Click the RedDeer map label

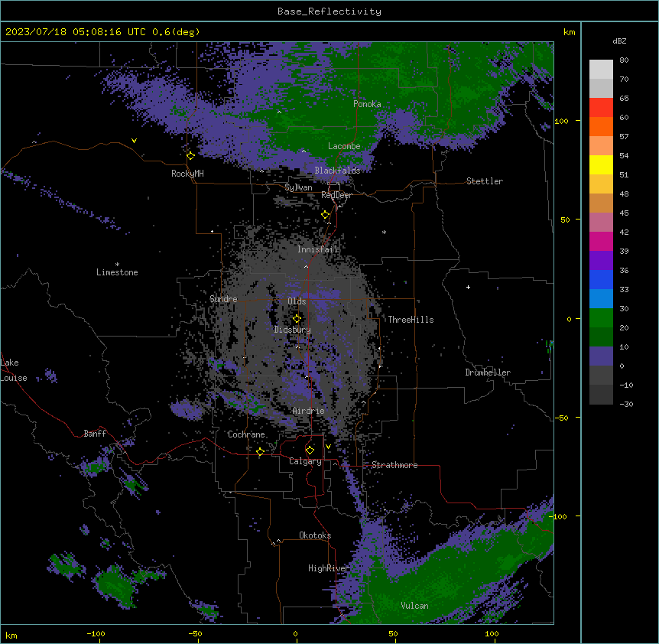click(336, 195)
